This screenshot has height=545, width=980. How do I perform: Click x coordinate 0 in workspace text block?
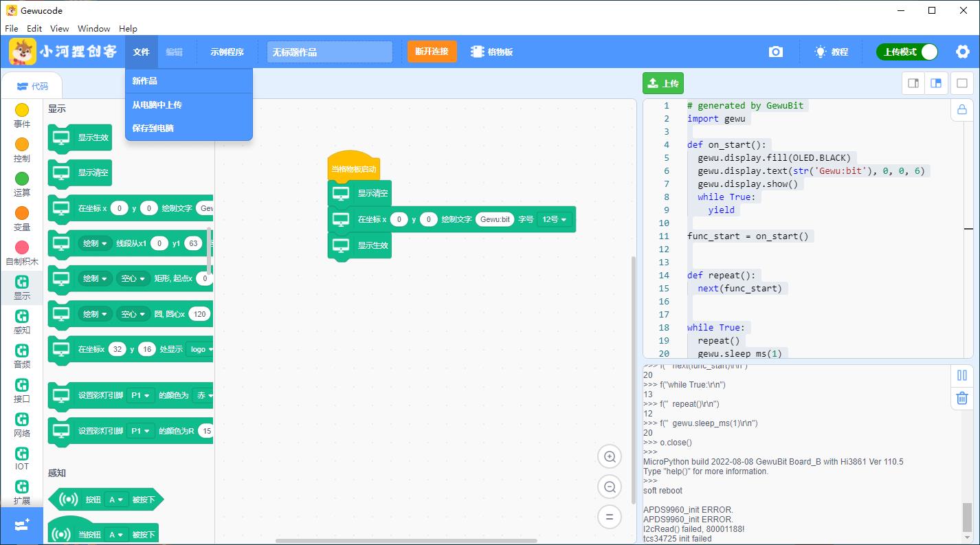click(x=399, y=219)
